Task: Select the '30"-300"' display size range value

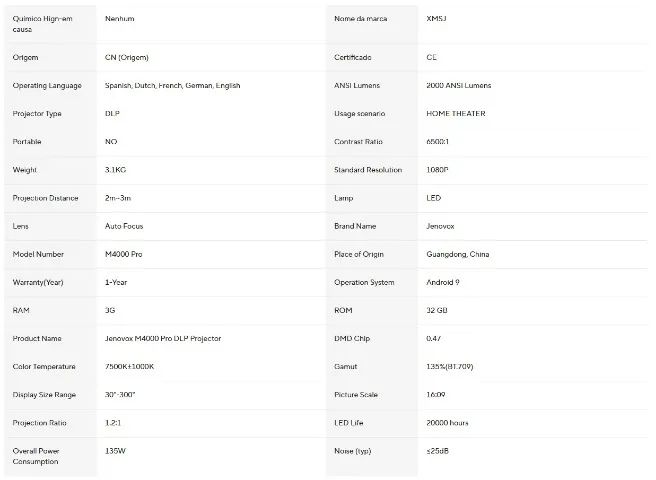Action: coord(120,395)
